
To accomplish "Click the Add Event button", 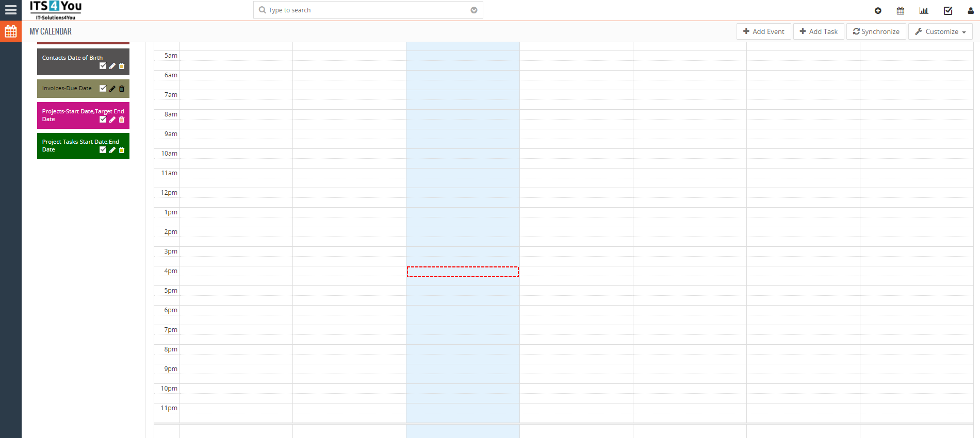I will tap(763, 31).
